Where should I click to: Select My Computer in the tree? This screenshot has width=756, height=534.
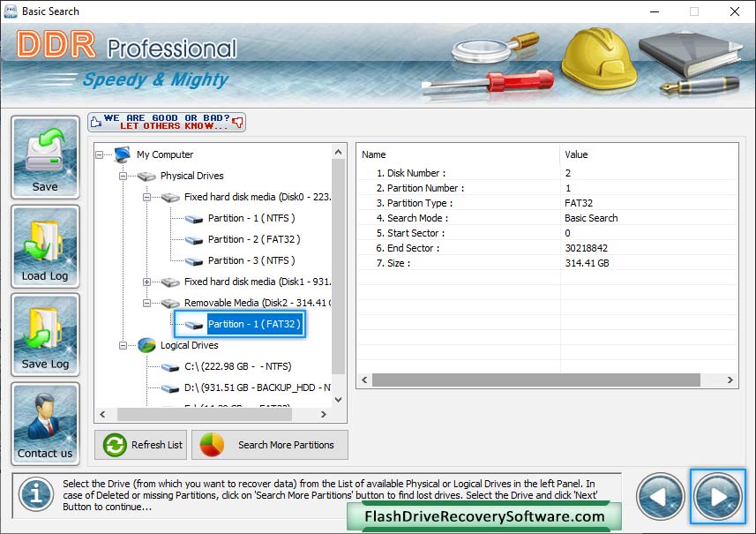click(x=165, y=154)
